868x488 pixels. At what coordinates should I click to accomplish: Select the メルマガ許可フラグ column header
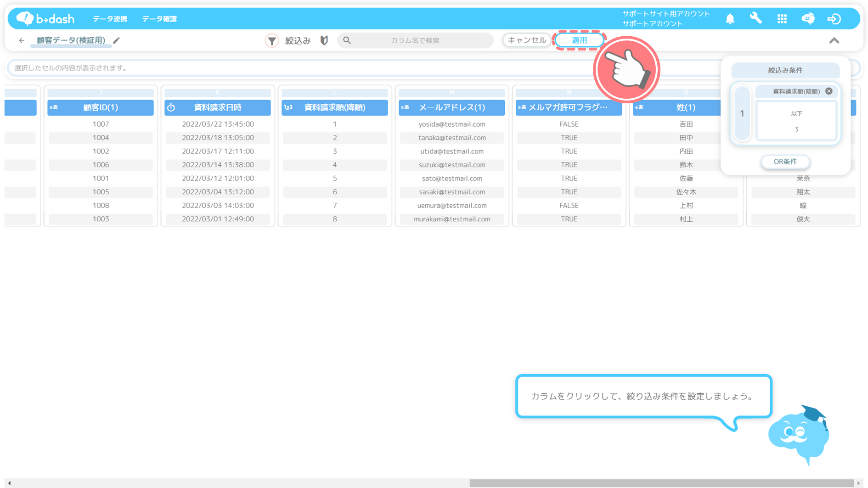click(x=569, y=107)
